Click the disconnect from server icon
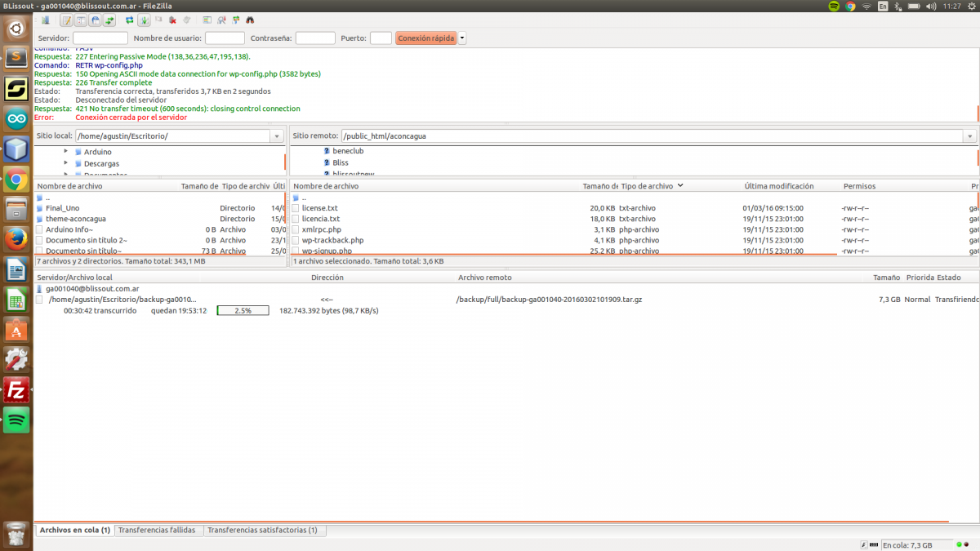This screenshot has width=980, height=551. pos(172,20)
